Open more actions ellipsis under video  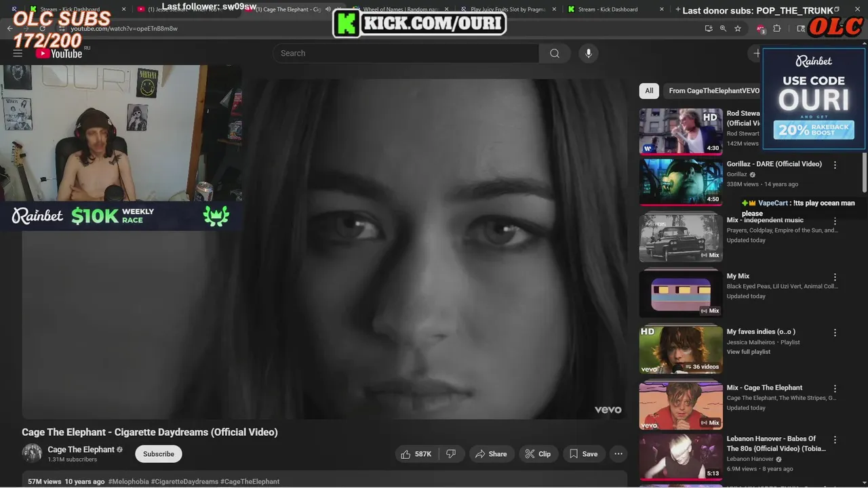(x=618, y=454)
